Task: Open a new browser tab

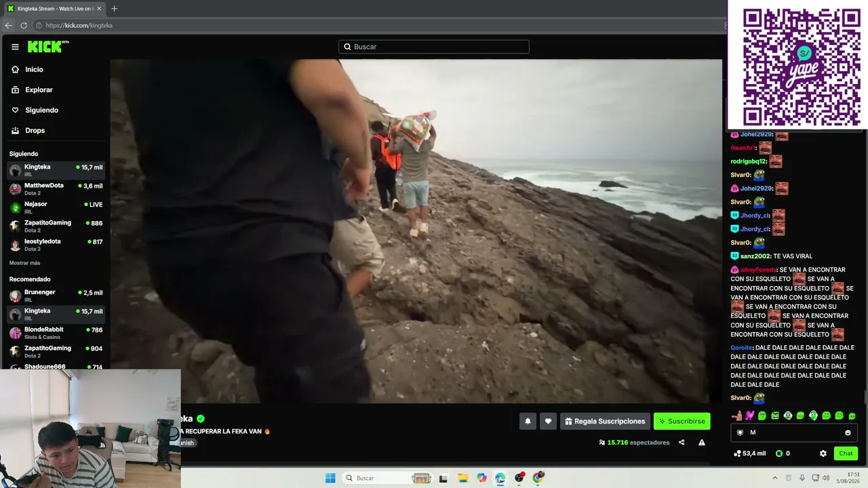Action: click(114, 9)
